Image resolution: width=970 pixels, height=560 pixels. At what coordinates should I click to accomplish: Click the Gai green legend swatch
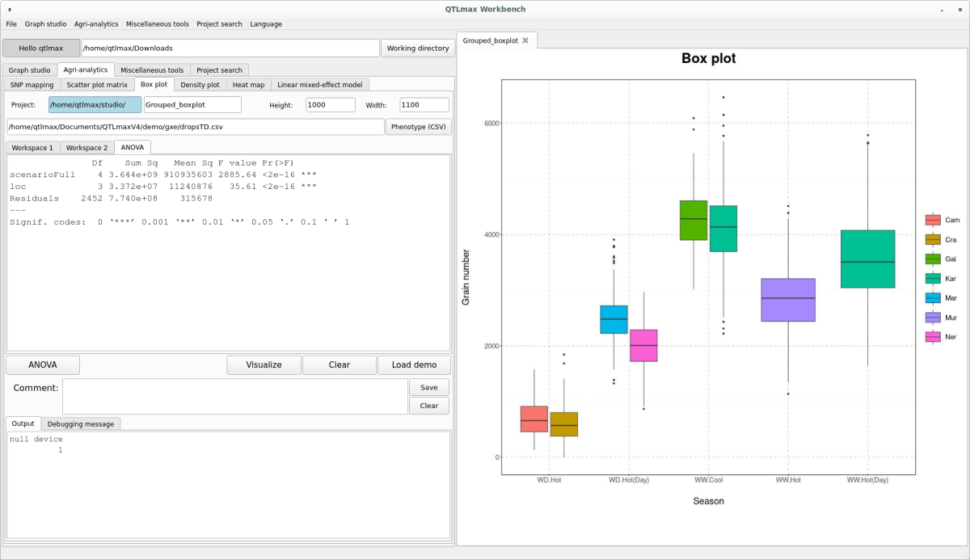[x=933, y=259]
